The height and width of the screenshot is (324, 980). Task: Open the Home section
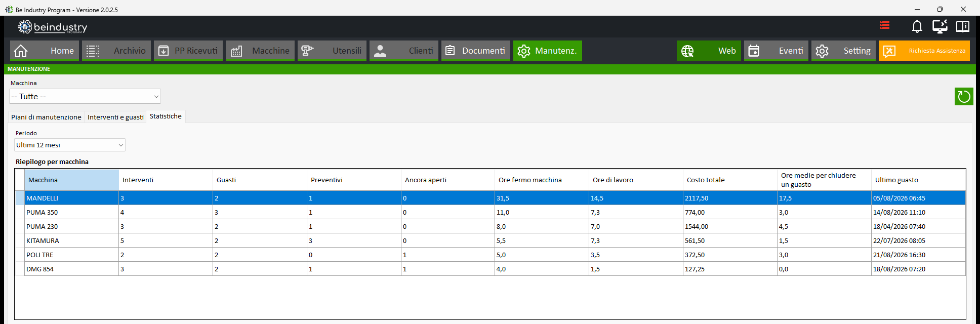pos(45,51)
